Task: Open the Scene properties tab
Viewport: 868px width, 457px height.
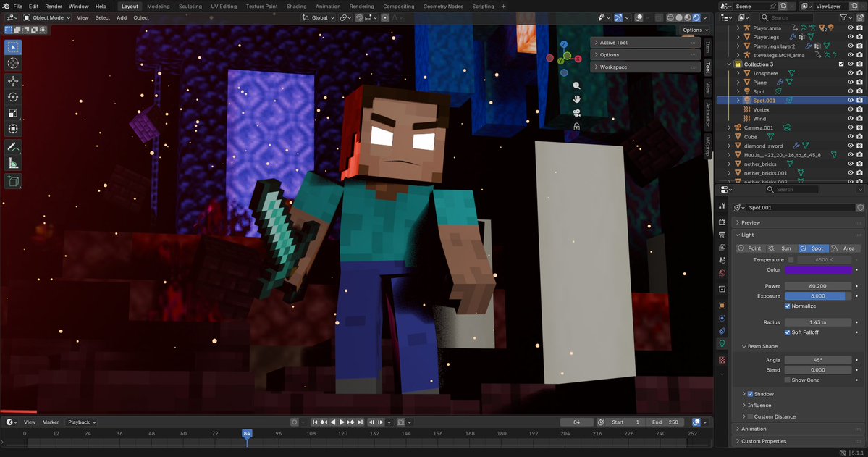Action: pyautogui.click(x=722, y=260)
